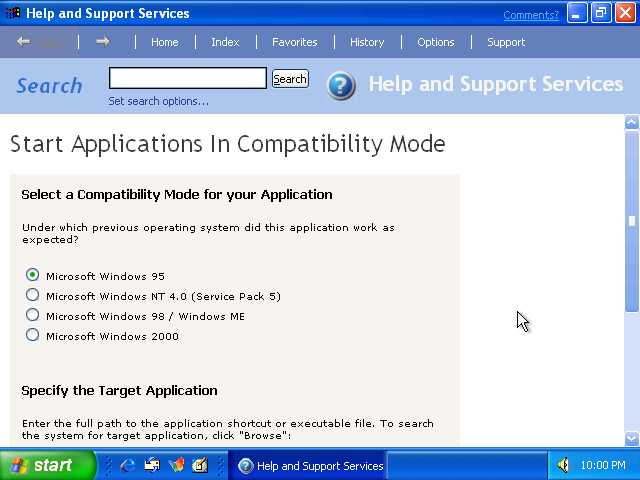Click the Set search options link
The image size is (640, 480).
coord(158,101)
